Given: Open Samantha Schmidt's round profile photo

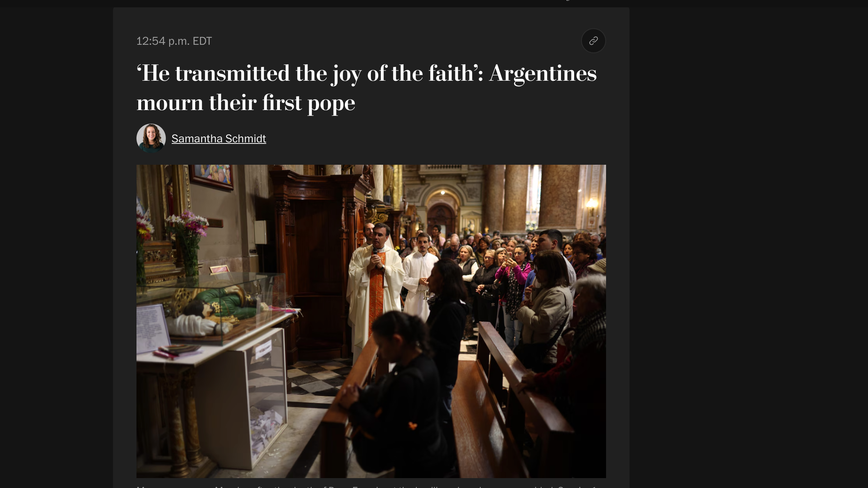Looking at the screenshot, I should (x=151, y=138).
